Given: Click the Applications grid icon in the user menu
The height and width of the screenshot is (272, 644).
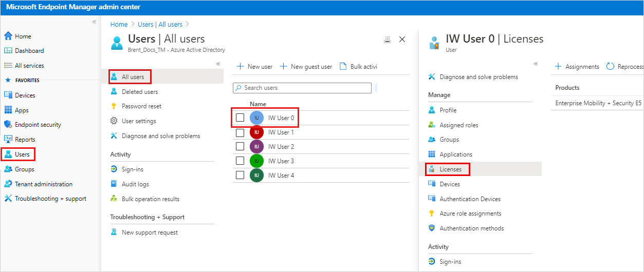Looking at the screenshot, I should tap(432, 154).
